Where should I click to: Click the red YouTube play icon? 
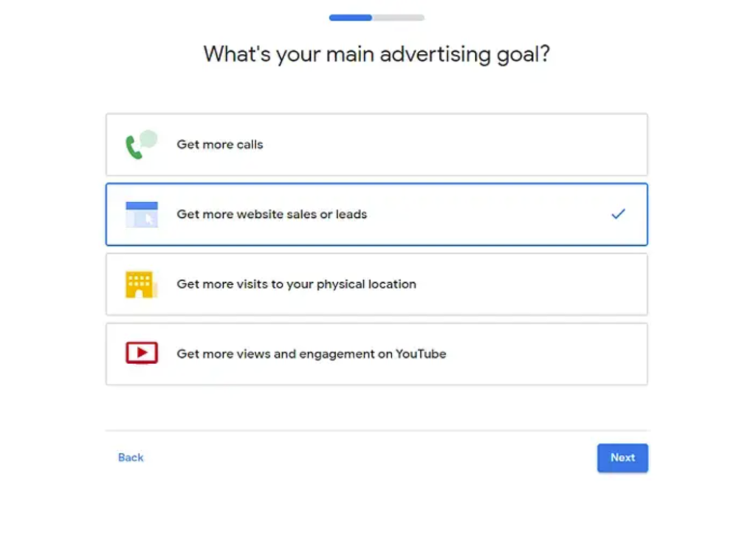(x=141, y=353)
